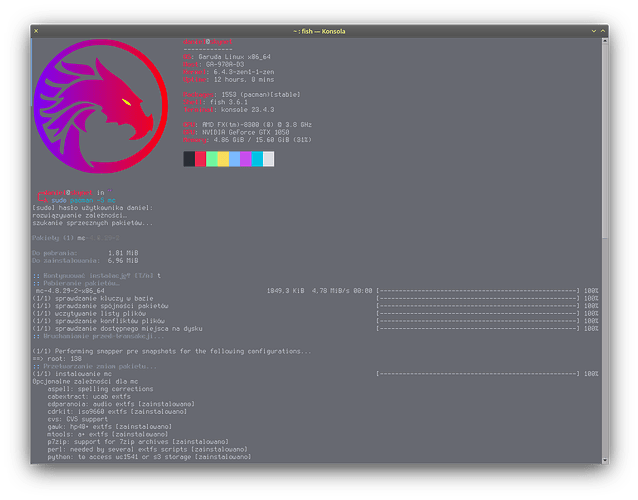Viewport: 638px width, 500px height.
Task: Click the 'cvs: CVS support' line
Action: click(78, 419)
